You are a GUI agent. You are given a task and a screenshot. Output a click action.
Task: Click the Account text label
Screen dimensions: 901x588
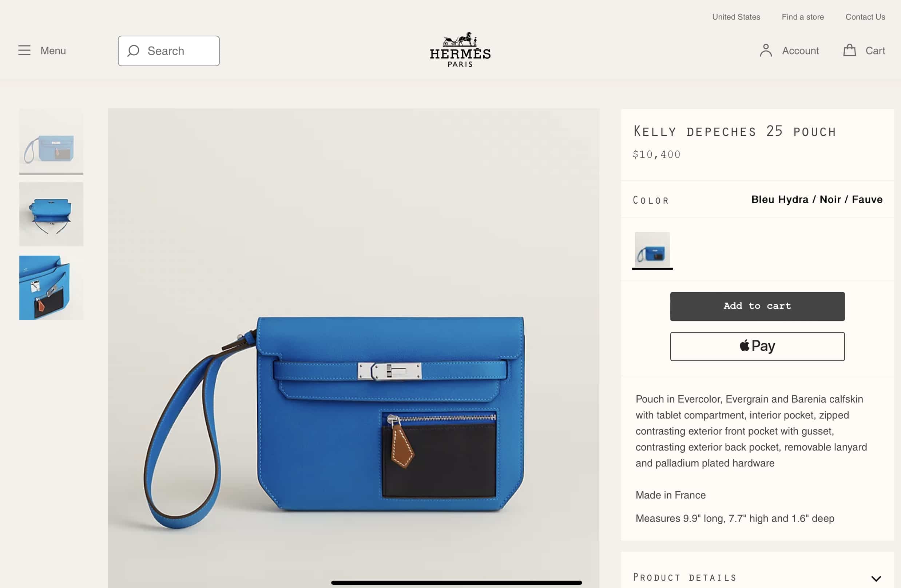(x=800, y=51)
